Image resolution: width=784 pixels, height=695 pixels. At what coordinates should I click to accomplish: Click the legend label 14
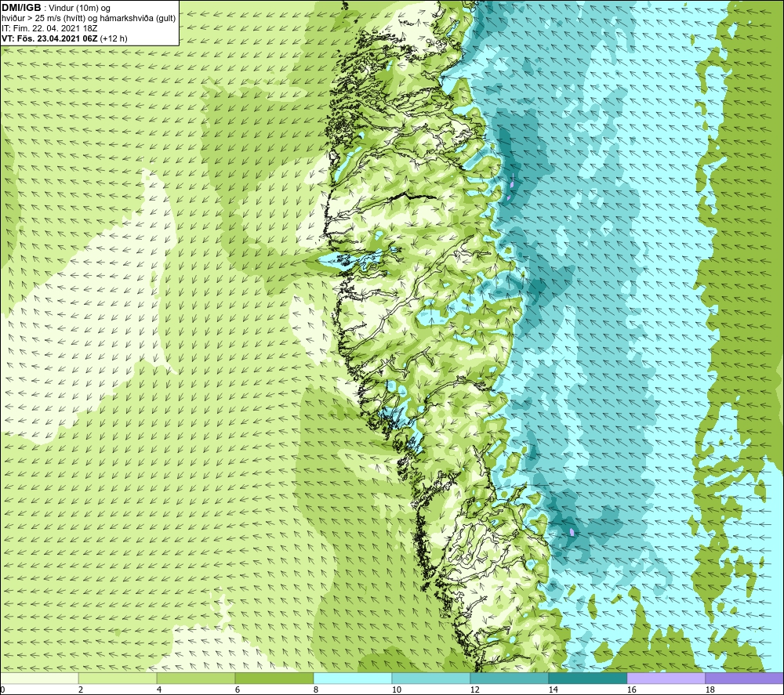[553, 690]
